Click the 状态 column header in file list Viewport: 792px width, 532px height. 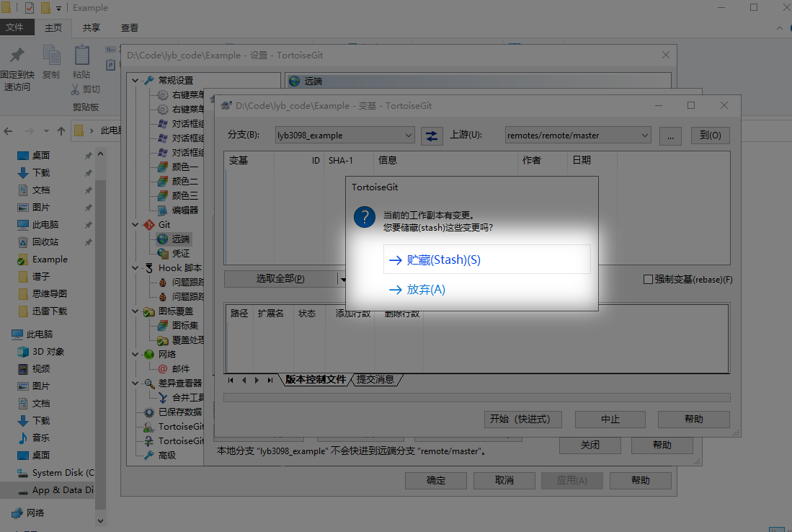tap(309, 314)
